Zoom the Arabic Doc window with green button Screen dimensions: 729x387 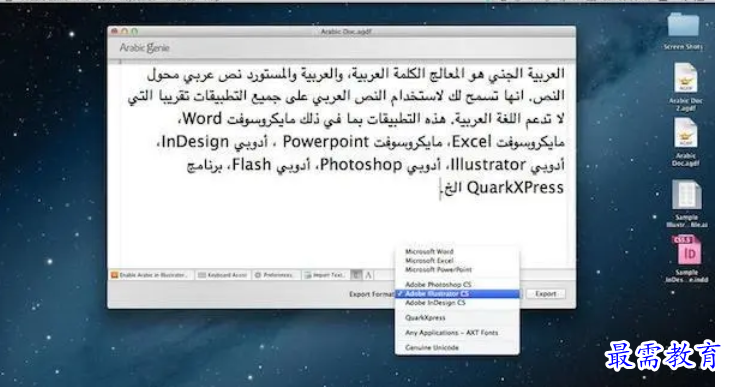click(134, 31)
